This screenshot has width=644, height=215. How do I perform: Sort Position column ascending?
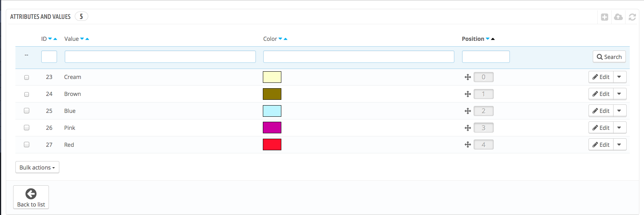tap(493, 39)
